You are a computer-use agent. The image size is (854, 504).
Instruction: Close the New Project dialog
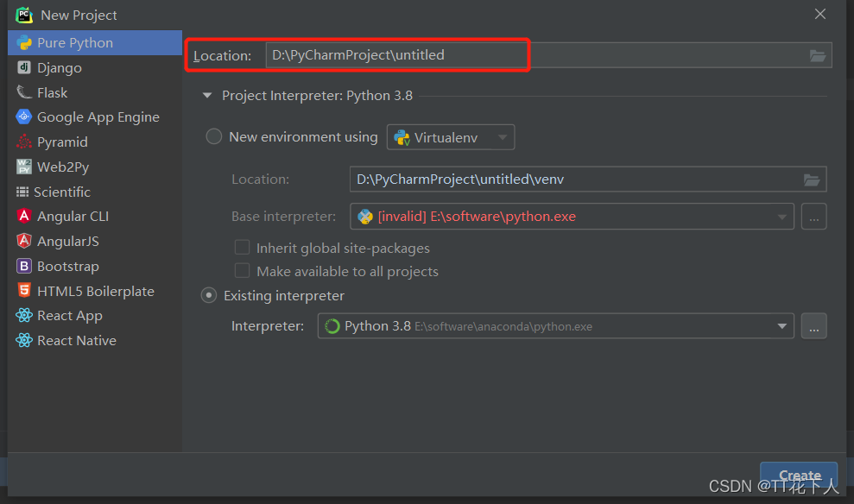[x=820, y=14]
